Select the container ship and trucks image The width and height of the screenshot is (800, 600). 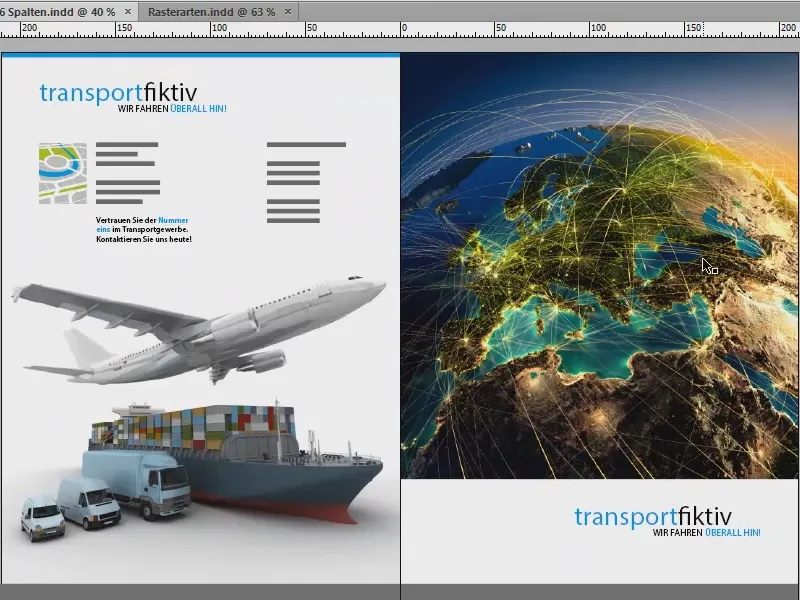coord(202,469)
